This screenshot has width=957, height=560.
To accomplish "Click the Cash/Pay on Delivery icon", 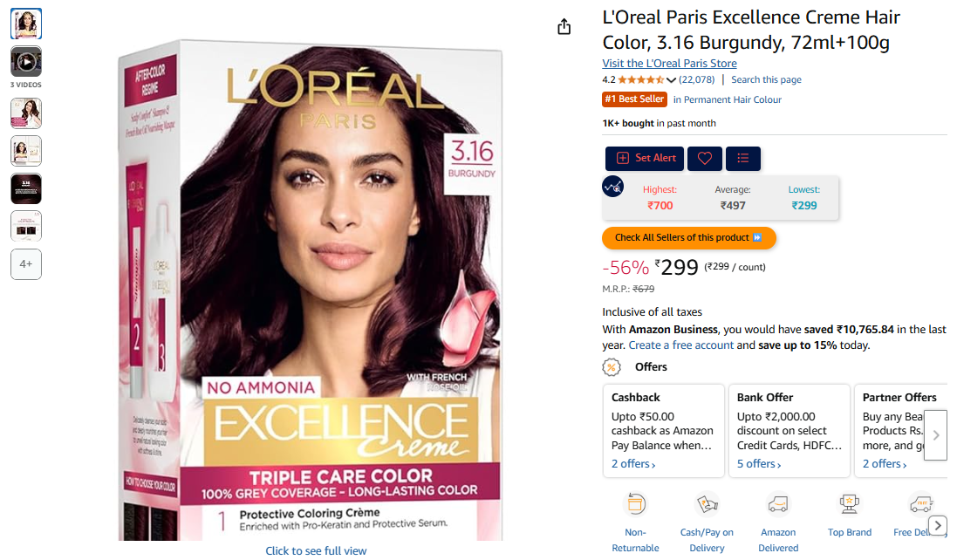I will point(707,504).
